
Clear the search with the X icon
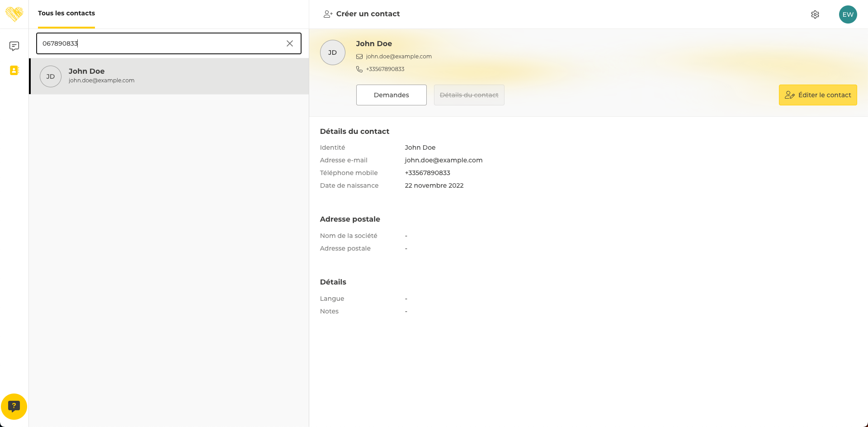coord(290,43)
